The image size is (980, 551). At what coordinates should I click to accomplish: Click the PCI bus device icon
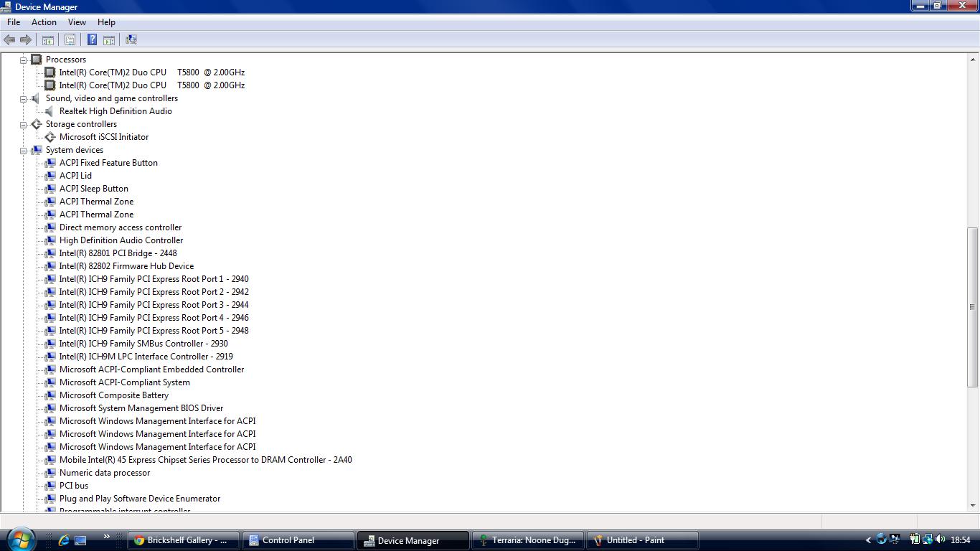(50, 486)
